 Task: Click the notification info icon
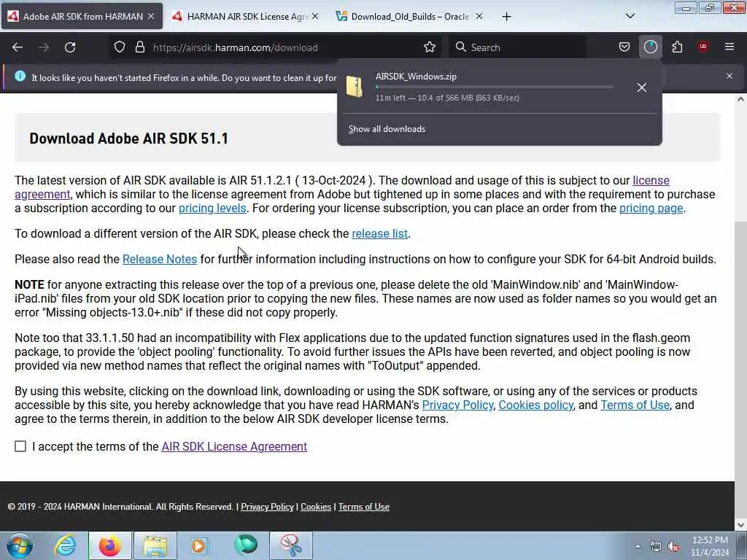click(20, 76)
